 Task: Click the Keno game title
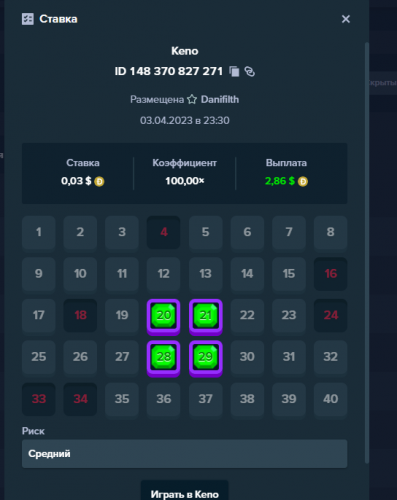tap(185, 51)
